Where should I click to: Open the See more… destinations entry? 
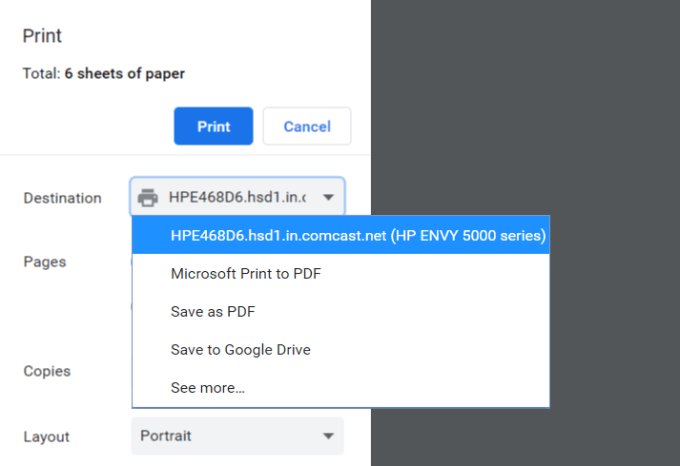pyautogui.click(x=208, y=388)
